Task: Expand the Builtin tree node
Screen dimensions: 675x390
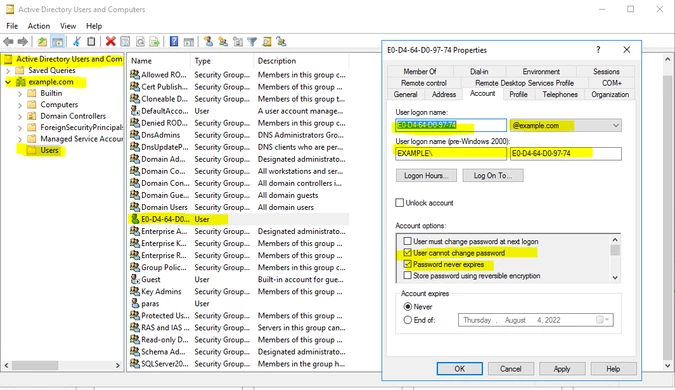Action: tap(20, 93)
